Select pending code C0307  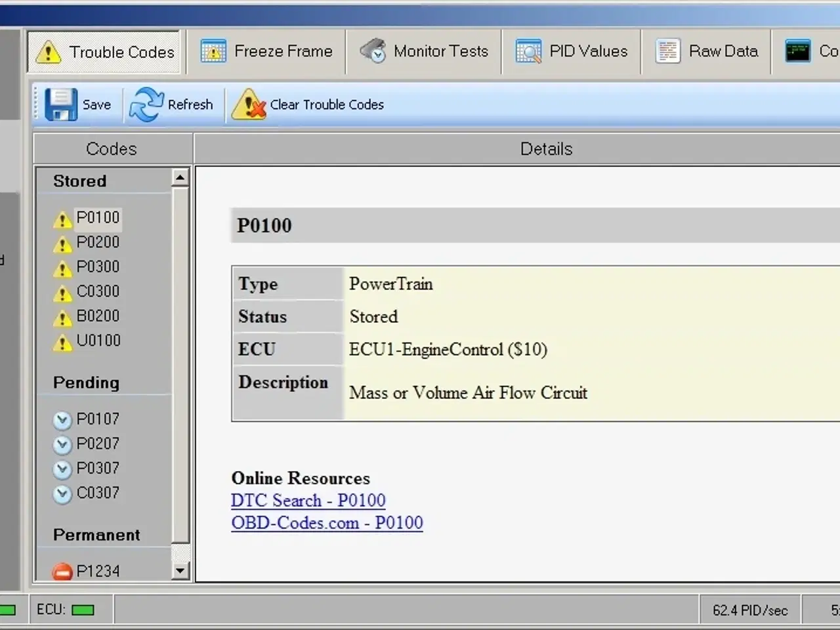click(x=98, y=493)
